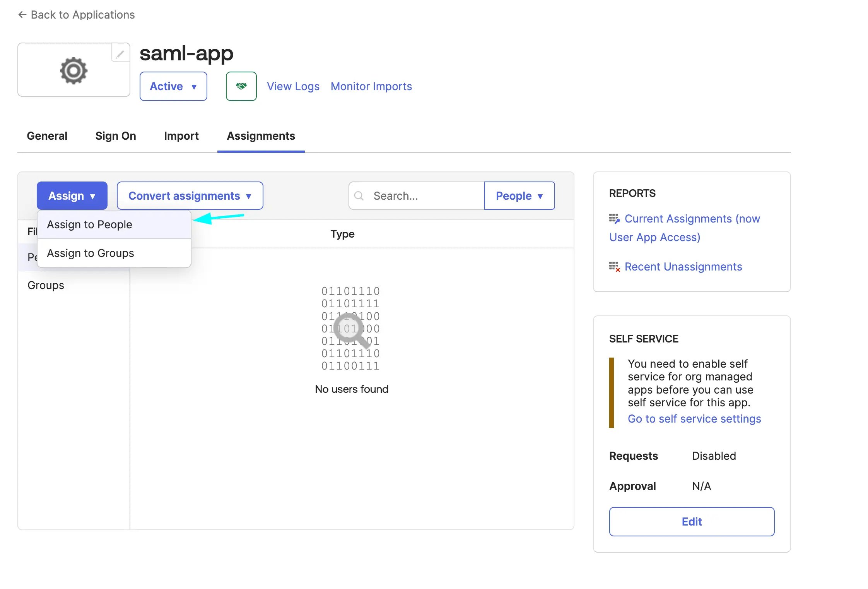Open the People filter dropdown
868x589 pixels.
click(519, 196)
